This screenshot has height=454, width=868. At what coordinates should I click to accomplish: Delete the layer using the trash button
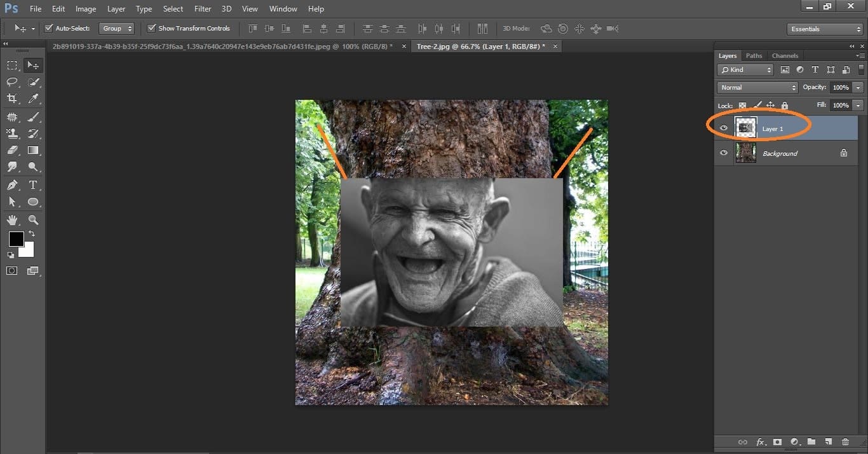tap(846, 441)
